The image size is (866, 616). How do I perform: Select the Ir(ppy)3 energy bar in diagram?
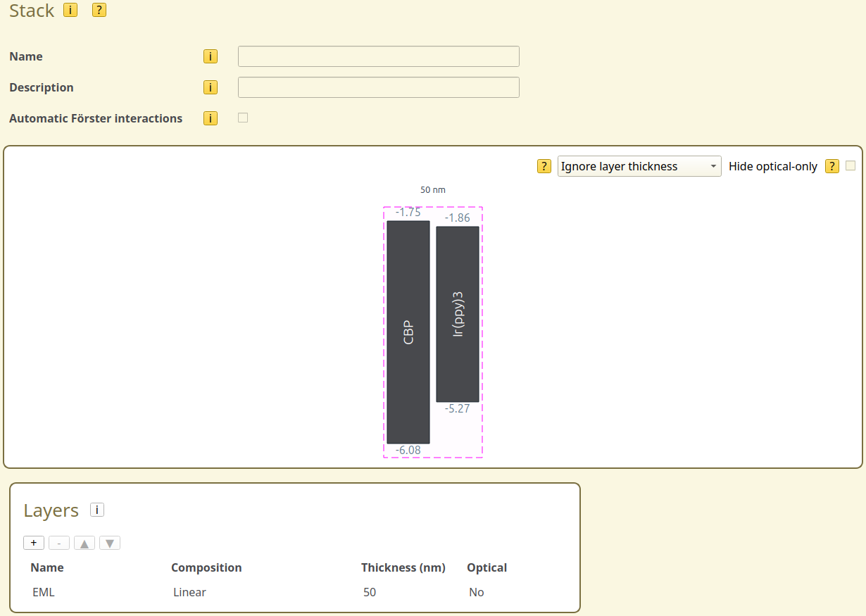[458, 314]
